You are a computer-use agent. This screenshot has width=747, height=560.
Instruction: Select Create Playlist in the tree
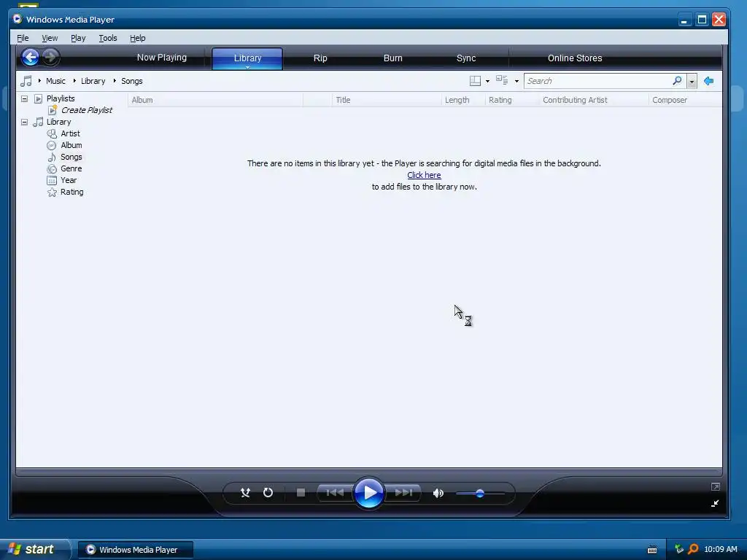click(86, 110)
